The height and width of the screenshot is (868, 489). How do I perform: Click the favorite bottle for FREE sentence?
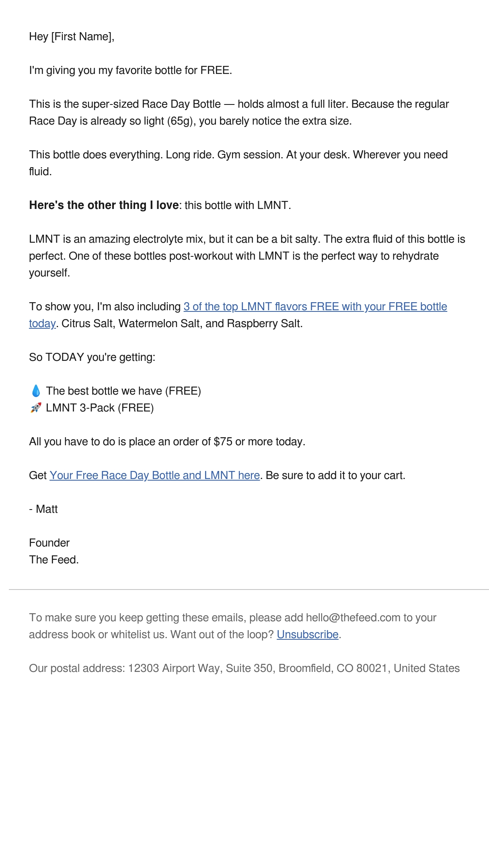coord(131,70)
